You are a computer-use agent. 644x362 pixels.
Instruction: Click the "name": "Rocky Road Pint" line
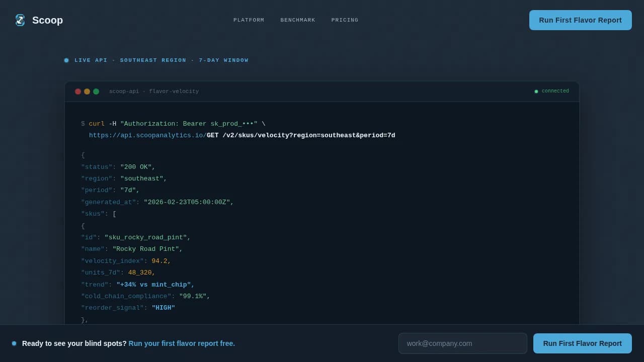[132, 249]
